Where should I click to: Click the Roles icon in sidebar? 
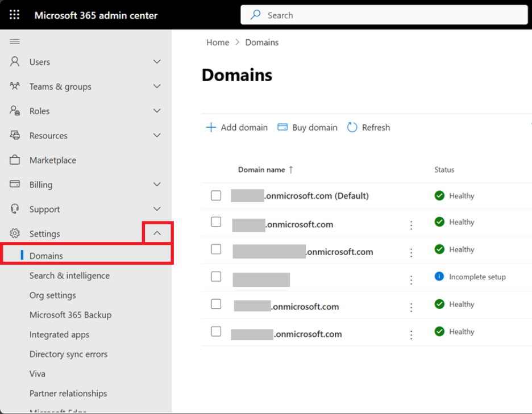[15, 111]
